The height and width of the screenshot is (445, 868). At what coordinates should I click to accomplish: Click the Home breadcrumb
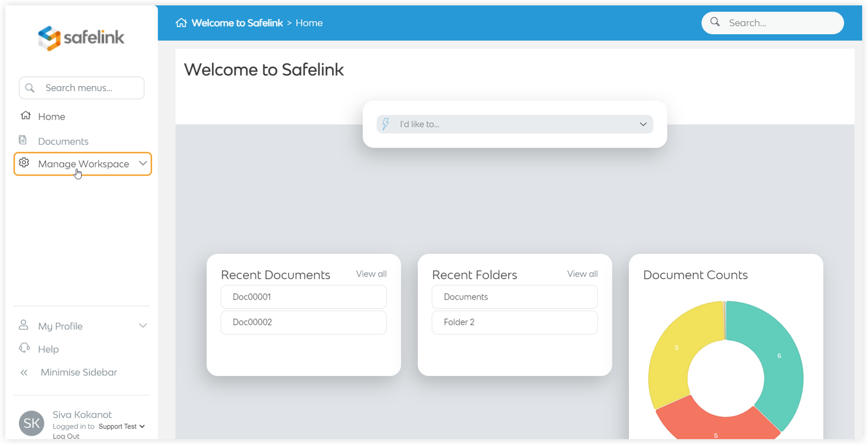coord(309,23)
